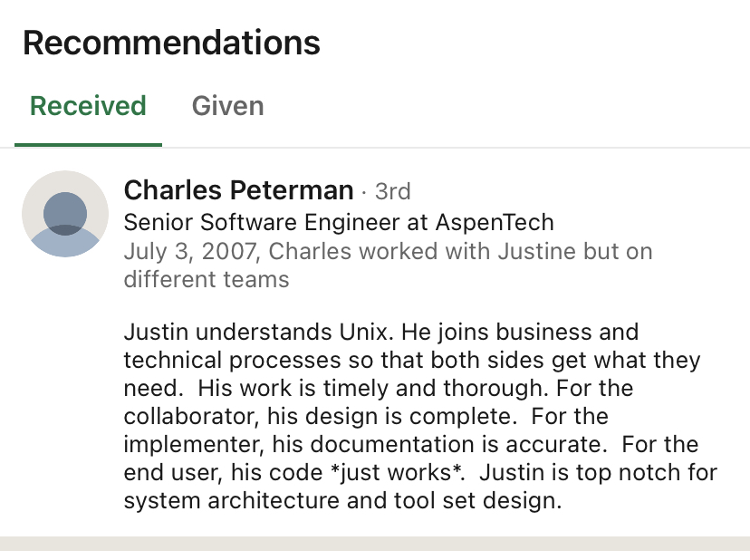The height and width of the screenshot is (560, 750).
Task: Click the July 3, 2007 date text
Action: tap(190, 250)
